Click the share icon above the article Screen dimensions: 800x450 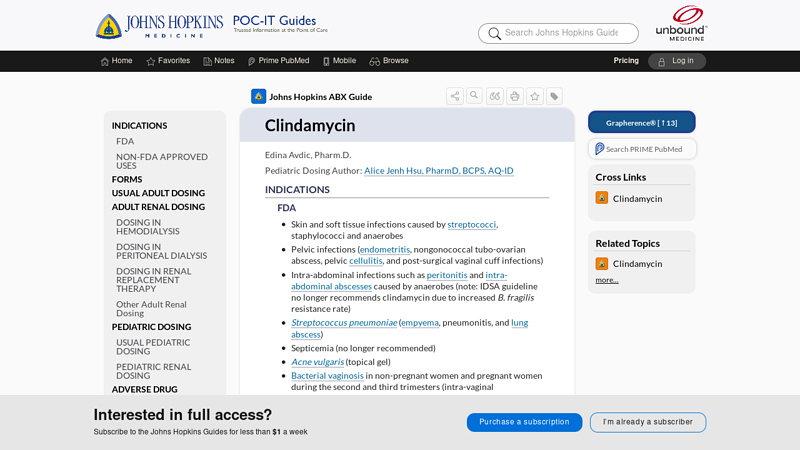[x=455, y=97]
